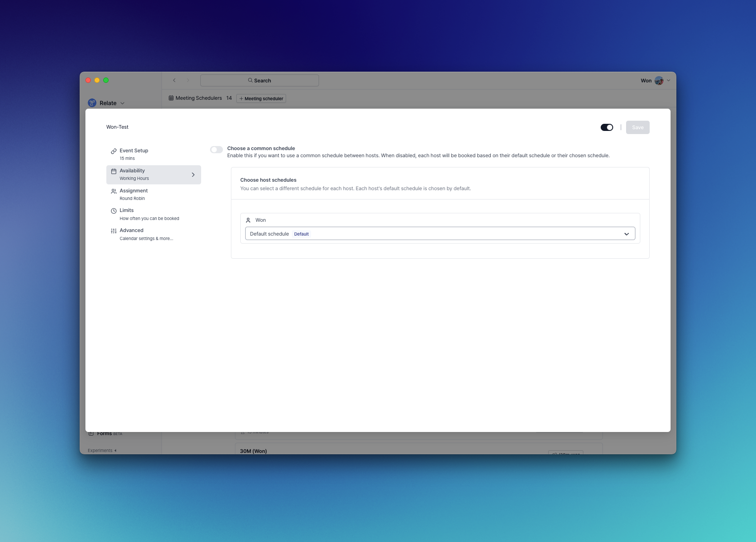Enable the Choose a common schedule toggle
The height and width of the screenshot is (542, 756).
(217, 150)
